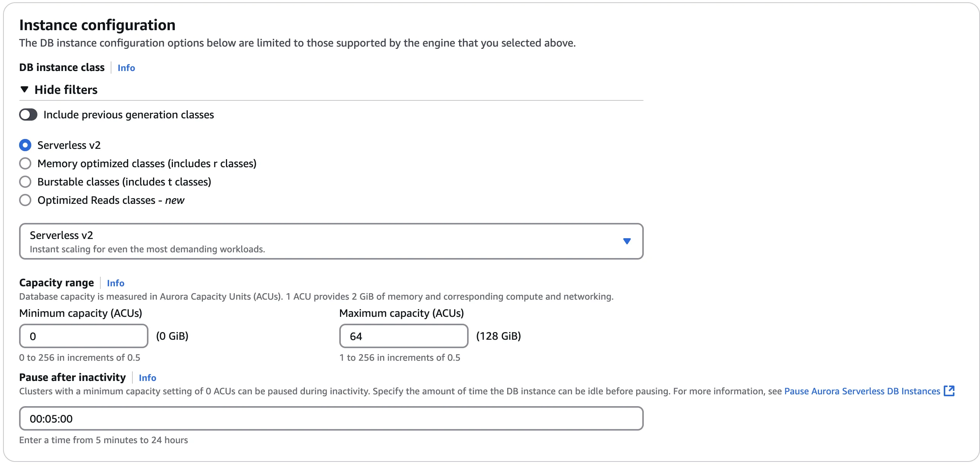Open Info link beside DB instance class

(126, 68)
